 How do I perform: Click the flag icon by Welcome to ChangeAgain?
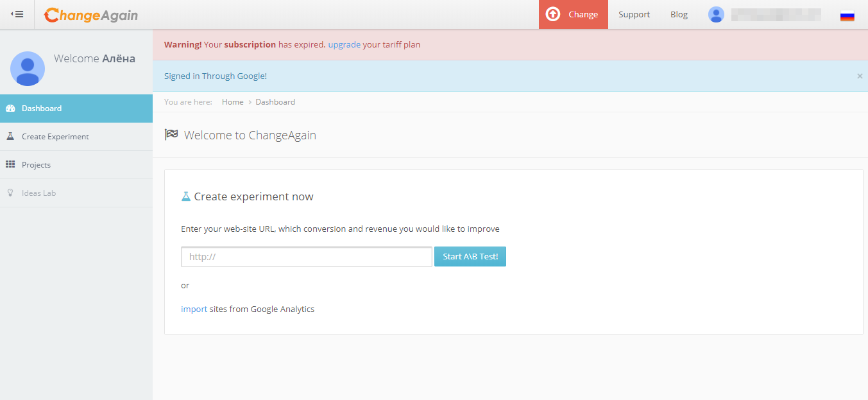coord(171,135)
